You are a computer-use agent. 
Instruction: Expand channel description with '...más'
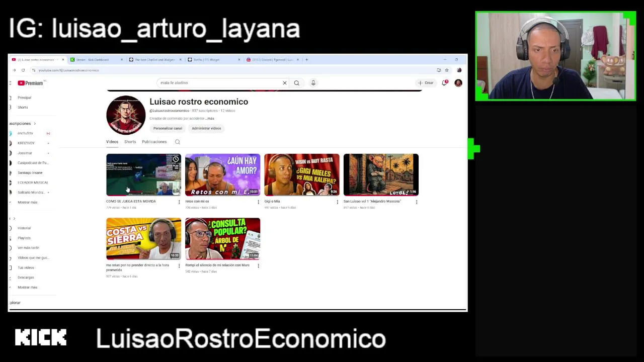pos(210,119)
